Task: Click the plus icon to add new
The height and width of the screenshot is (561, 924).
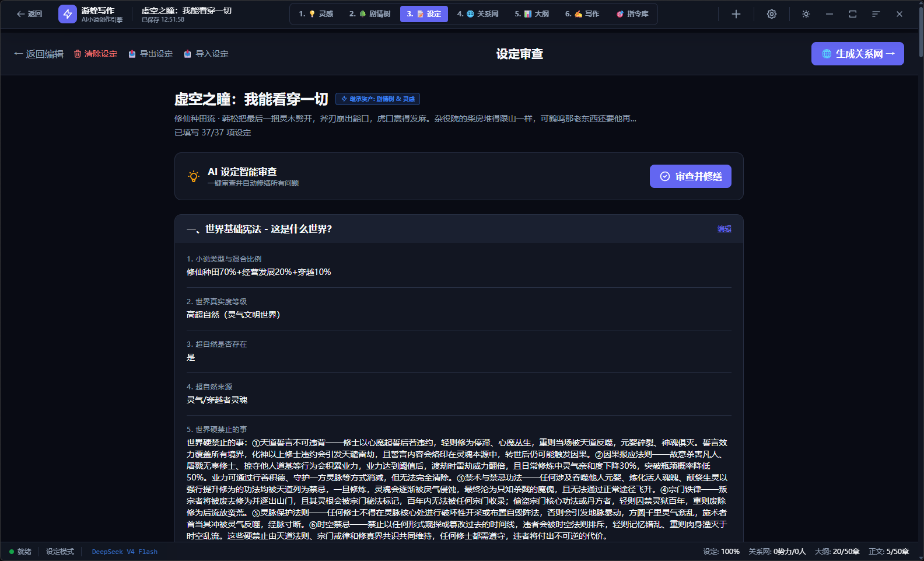Action: [x=736, y=14]
